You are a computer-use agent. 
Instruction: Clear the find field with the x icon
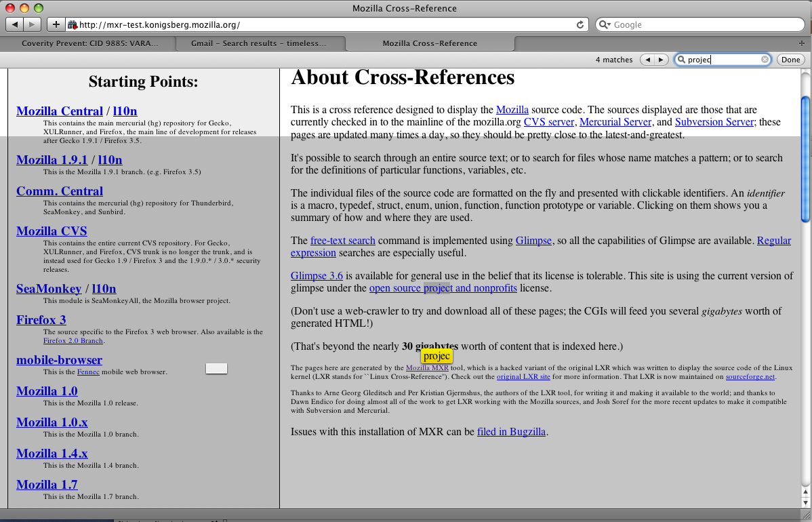click(x=765, y=60)
